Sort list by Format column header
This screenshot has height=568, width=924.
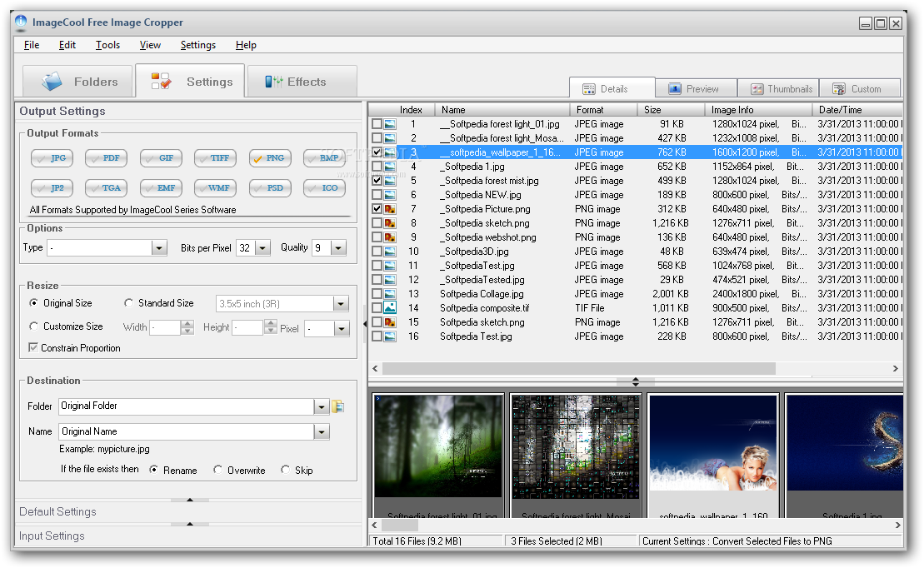click(x=603, y=110)
